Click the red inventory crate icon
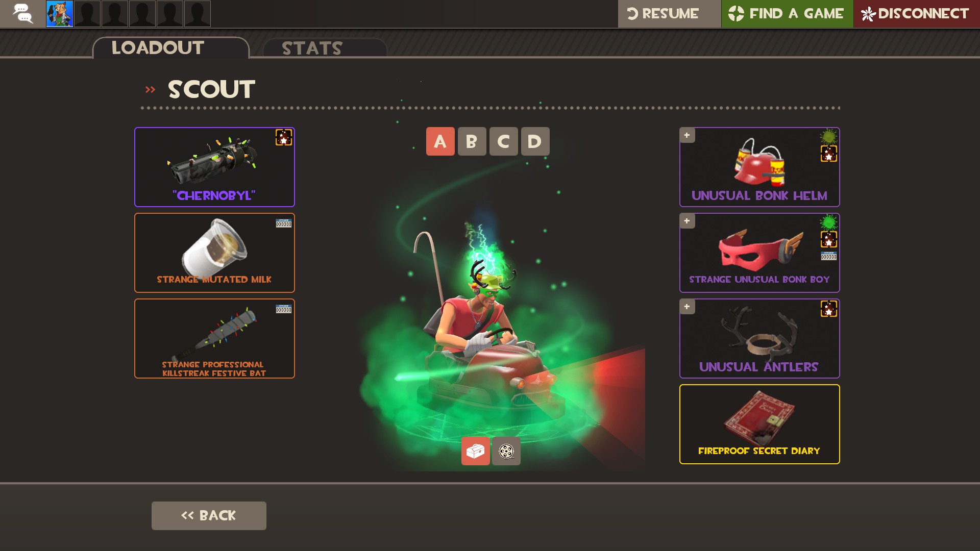This screenshot has height=551, width=980. click(475, 450)
